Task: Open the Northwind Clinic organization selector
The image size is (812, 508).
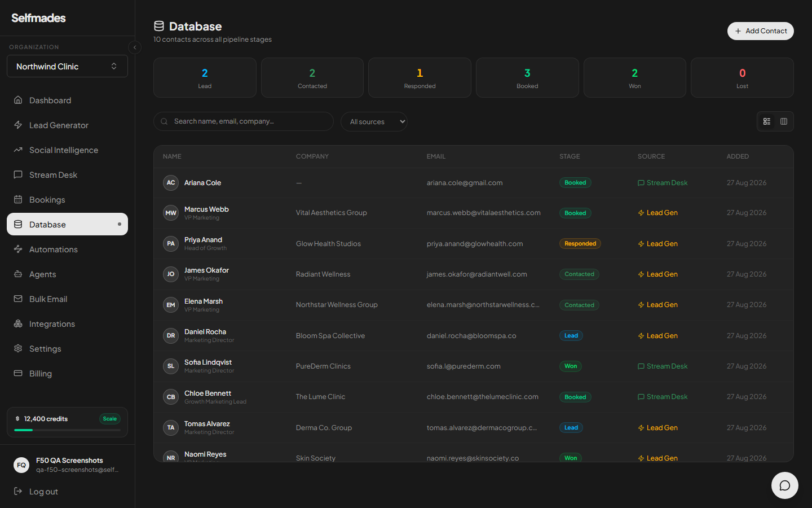Action: [x=67, y=66]
